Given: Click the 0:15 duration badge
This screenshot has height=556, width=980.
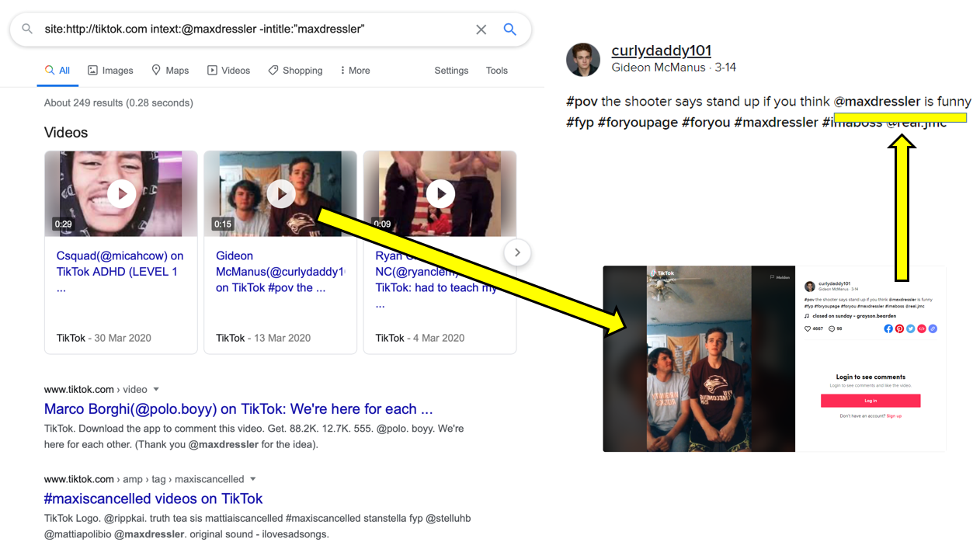Looking at the screenshot, I should point(223,224).
